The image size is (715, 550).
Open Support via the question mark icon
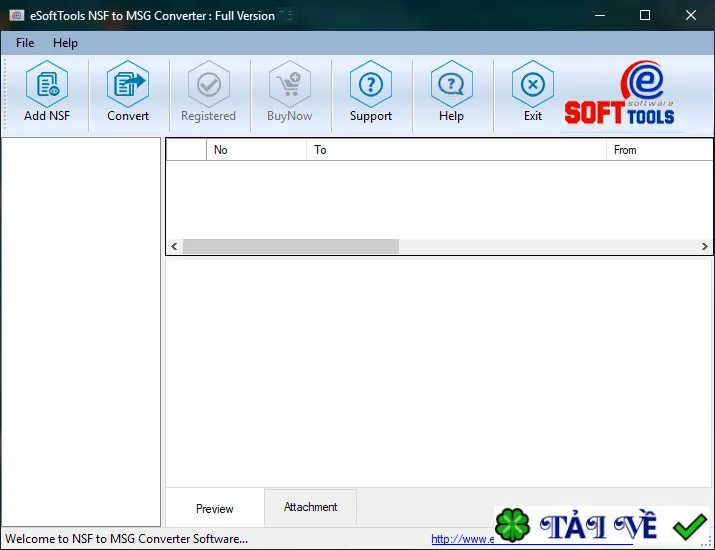point(371,84)
